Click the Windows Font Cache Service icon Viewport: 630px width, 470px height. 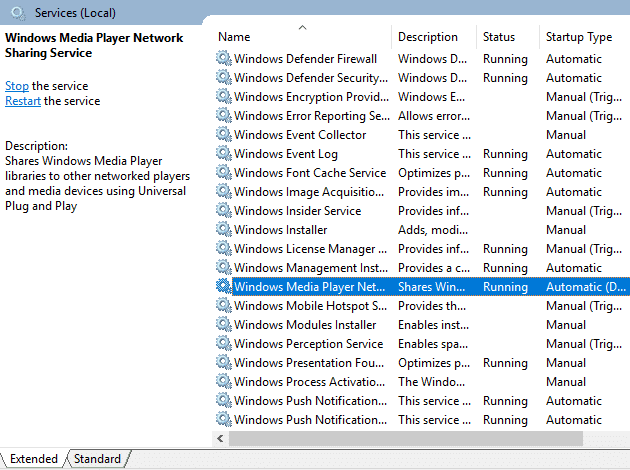point(223,173)
